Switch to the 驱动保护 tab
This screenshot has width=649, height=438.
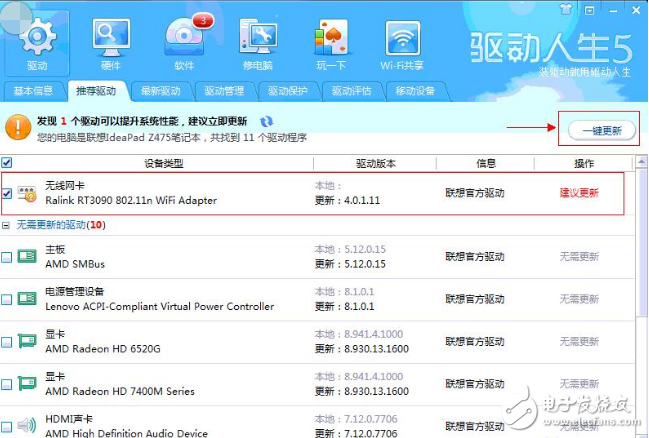[287, 91]
